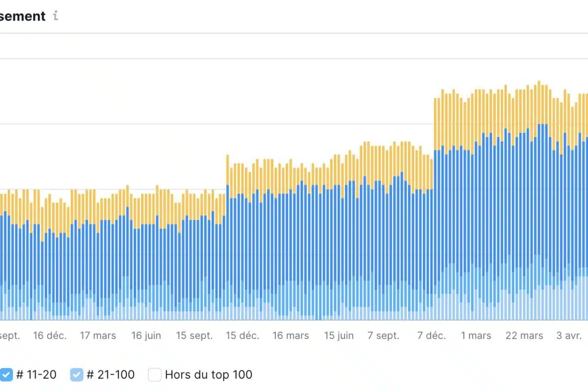Viewport: 588px width, 392px height.
Task: Select the 15 juin axis date label
Action: (x=339, y=336)
